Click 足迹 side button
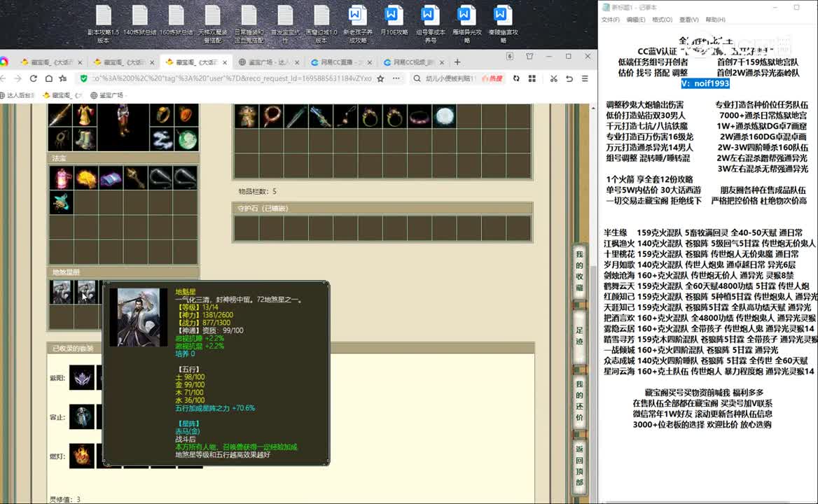 [580, 337]
